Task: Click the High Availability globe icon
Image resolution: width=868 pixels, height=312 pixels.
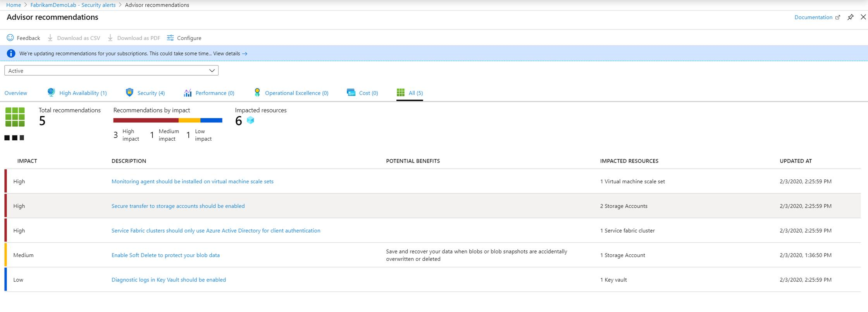Action: (51, 92)
